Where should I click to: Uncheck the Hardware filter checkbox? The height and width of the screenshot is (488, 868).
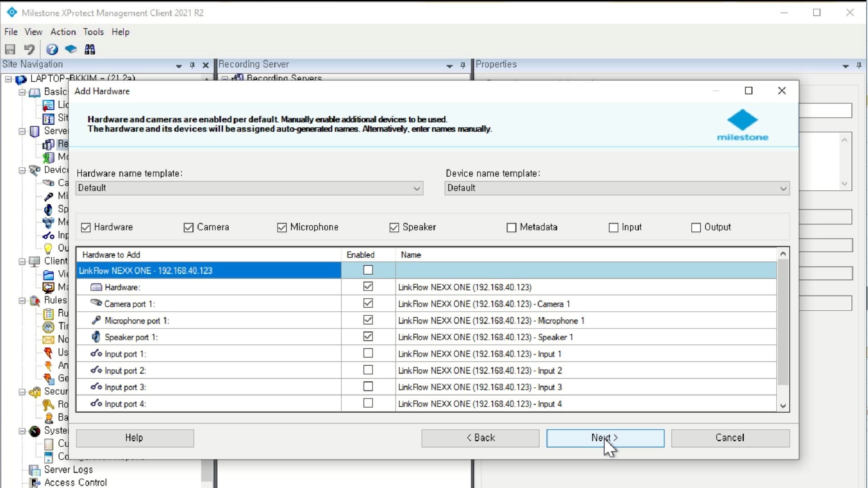tap(86, 227)
